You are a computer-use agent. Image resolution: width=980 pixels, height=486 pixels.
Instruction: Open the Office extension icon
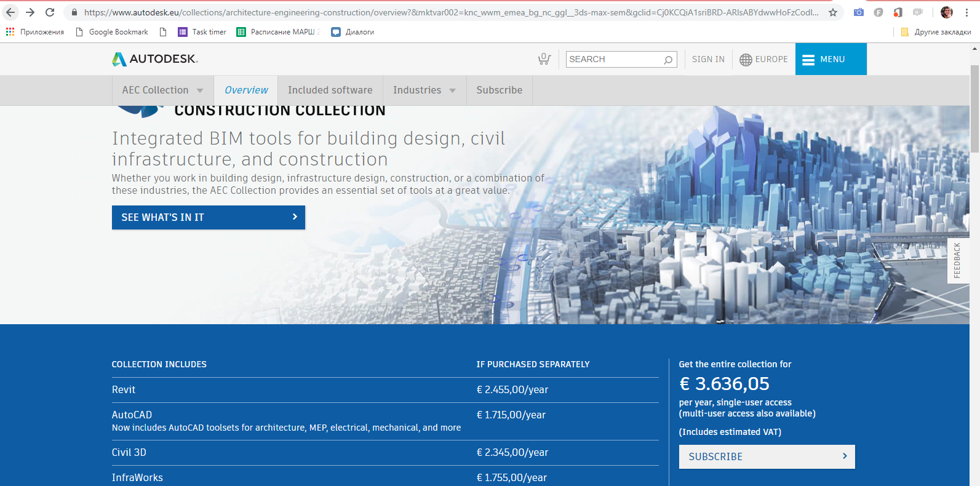[898, 12]
